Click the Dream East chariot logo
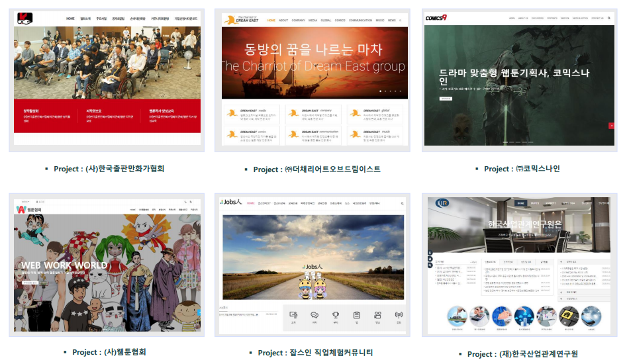 click(x=241, y=19)
